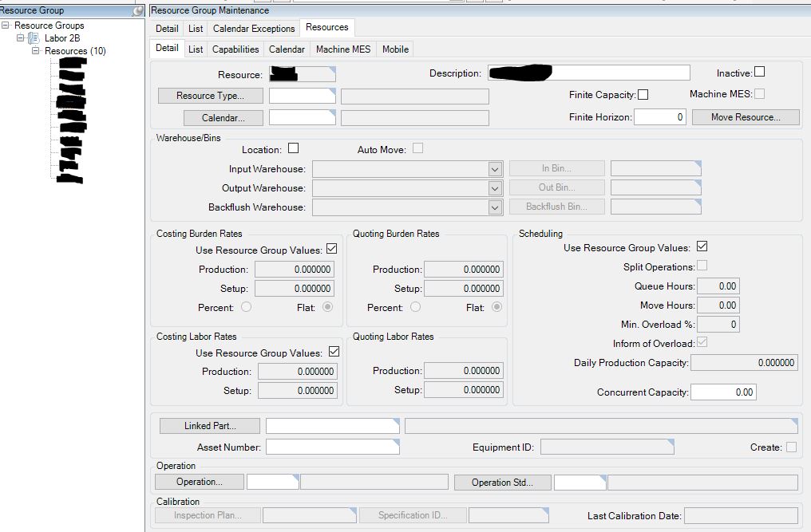Click the Concurrent Capacity field

tap(723, 392)
